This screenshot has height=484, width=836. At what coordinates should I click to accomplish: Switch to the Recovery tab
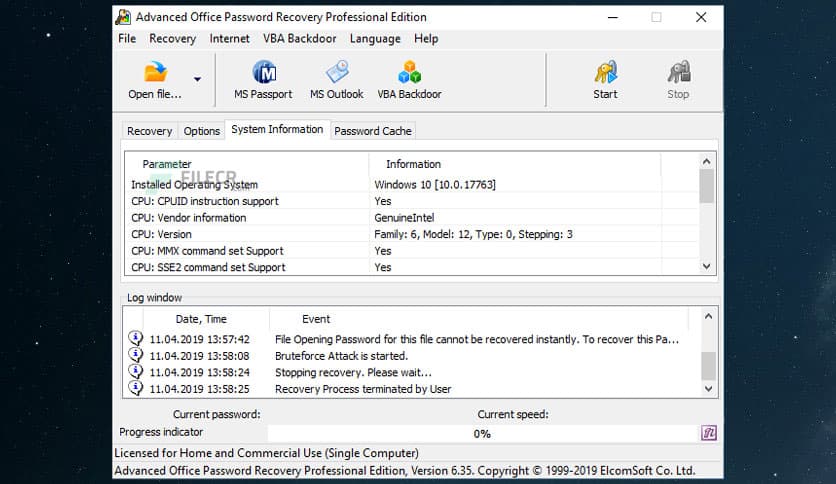point(149,131)
